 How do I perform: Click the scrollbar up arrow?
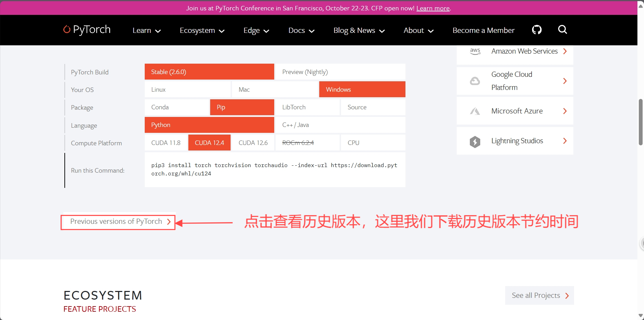(x=641, y=6)
